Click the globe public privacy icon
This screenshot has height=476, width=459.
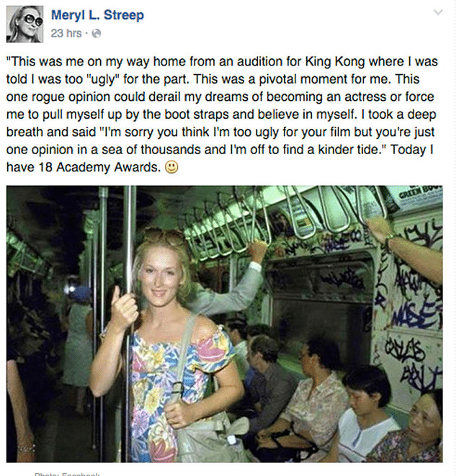pos(96,33)
